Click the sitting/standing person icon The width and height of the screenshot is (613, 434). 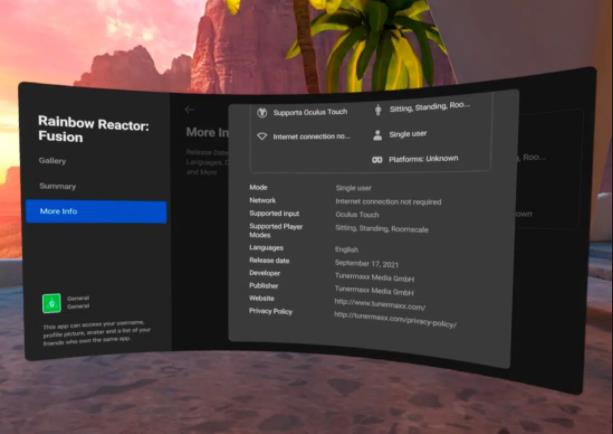[x=378, y=110]
